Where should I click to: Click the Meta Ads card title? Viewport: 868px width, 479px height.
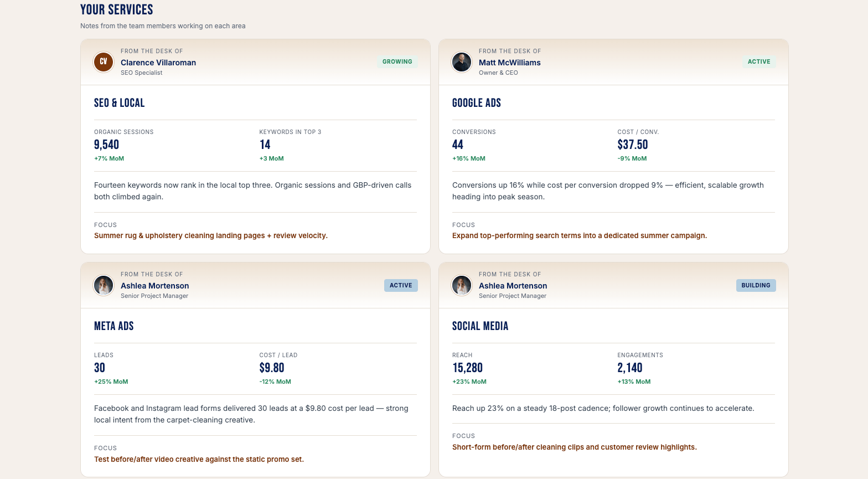coord(114,326)
